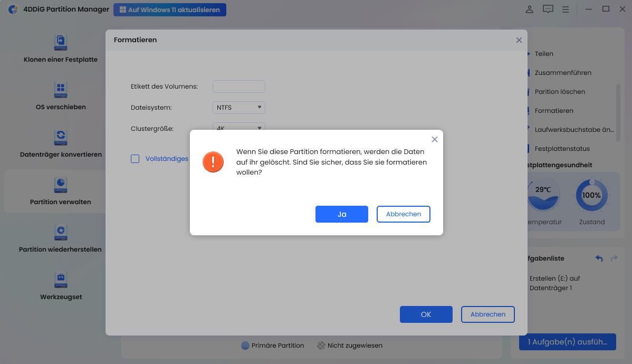Close the confirmation warning dialog

coord(434,139)
